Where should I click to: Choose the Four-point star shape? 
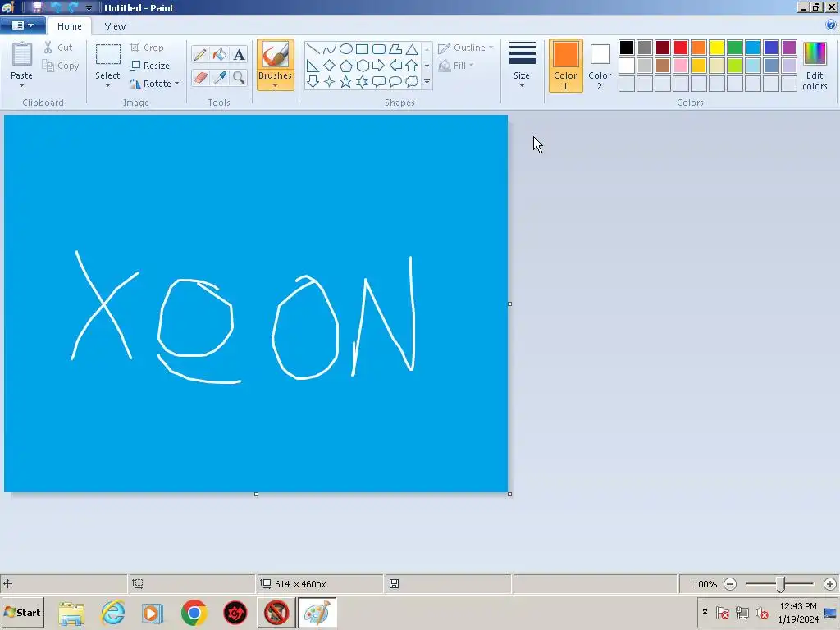click(330, 81)
